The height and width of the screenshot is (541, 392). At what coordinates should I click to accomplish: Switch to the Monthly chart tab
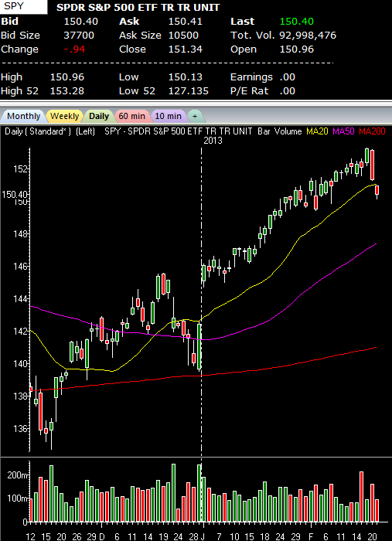[23, 116]
